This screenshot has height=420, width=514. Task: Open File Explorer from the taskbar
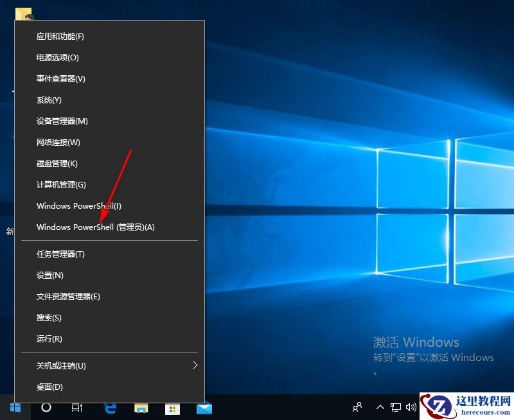pyautogui.click(x=140, y=408)
